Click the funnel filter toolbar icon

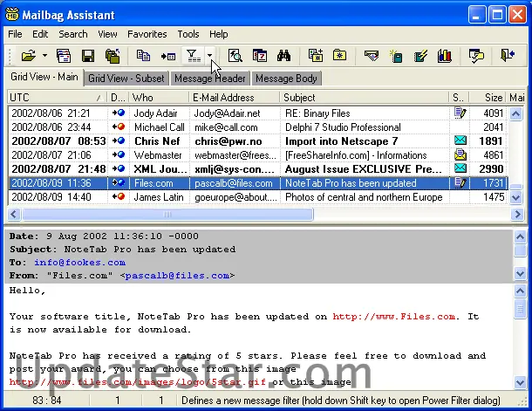coord(193,56)
